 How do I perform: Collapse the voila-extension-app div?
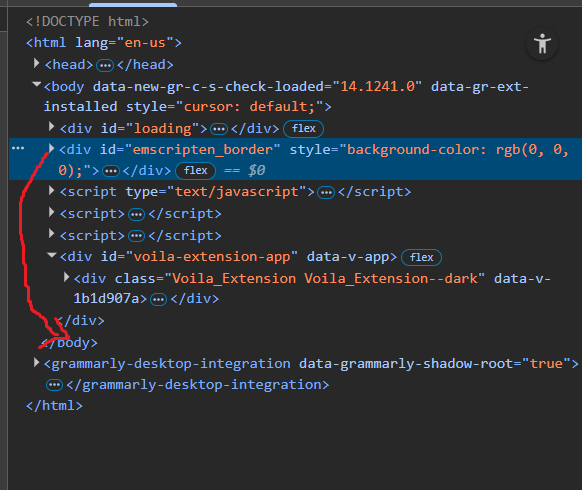pos(52,255)
